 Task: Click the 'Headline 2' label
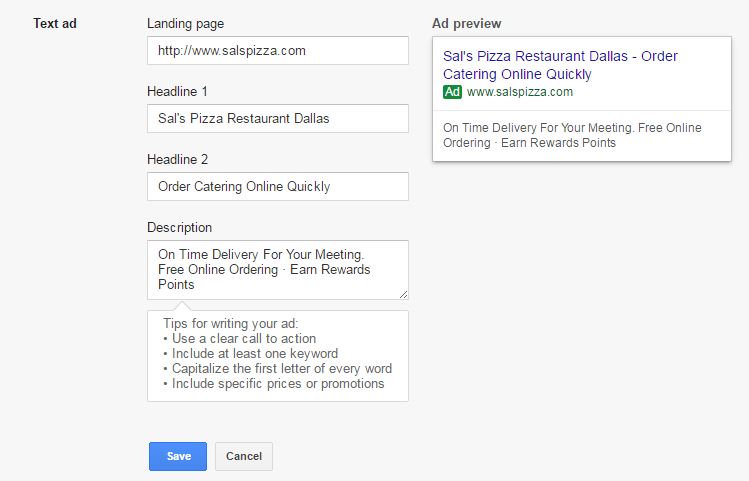[177, 159]
